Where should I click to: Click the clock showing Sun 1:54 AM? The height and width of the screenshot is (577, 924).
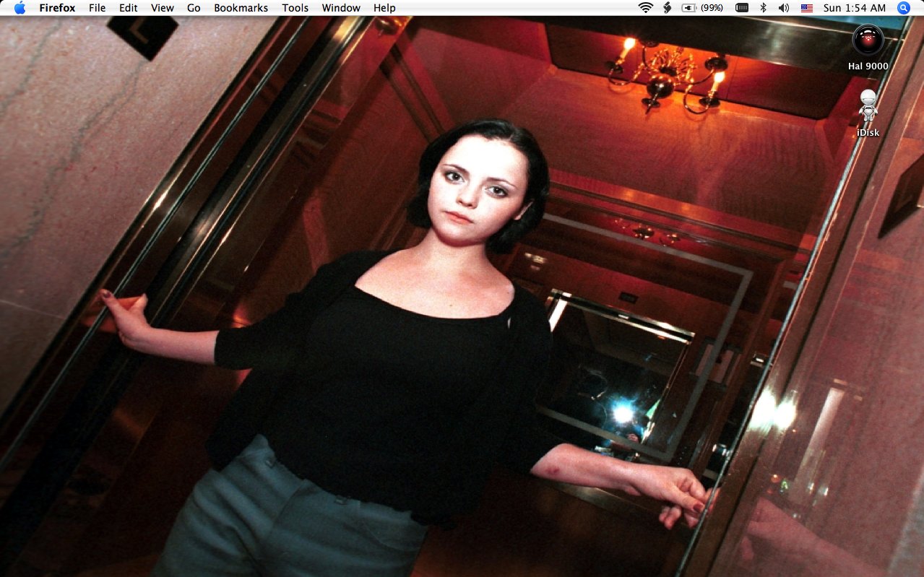click(854, 8)
